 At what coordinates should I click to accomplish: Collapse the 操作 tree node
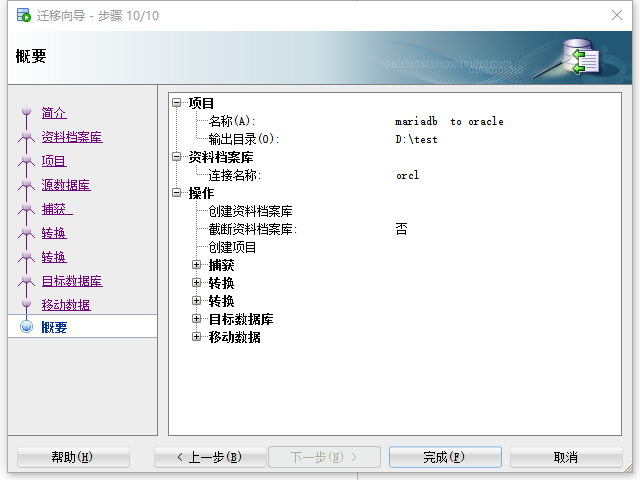coord(176,192)
